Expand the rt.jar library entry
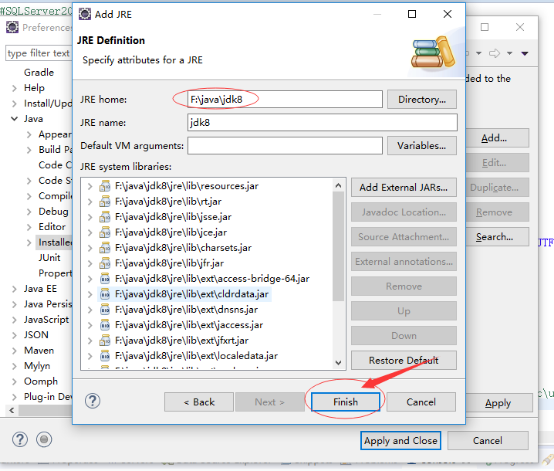554x471 pixels. coord(90,202)
